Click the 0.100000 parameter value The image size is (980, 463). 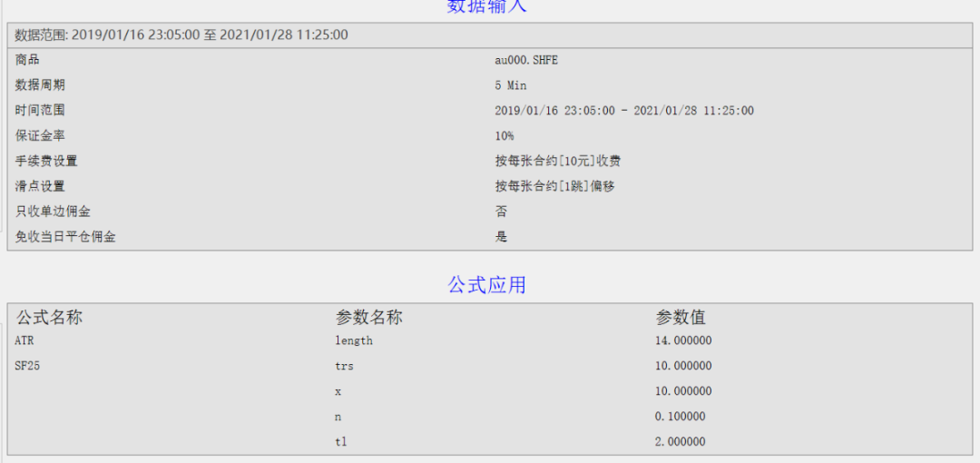pos(681,417)
